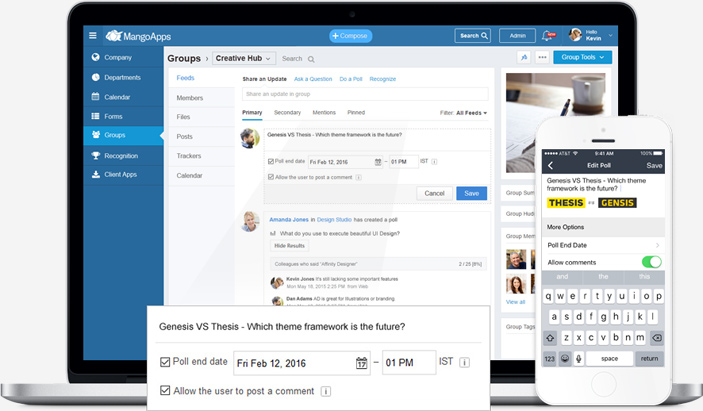This screenshot has width=703, height=411.
Task: Click the Client Apps download icon
Action: pos(95,174)
